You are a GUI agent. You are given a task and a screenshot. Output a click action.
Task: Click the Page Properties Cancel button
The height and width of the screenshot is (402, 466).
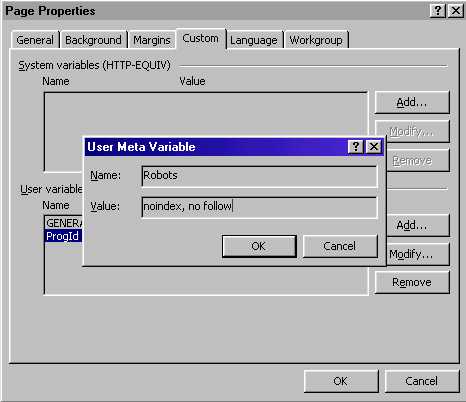422,381
